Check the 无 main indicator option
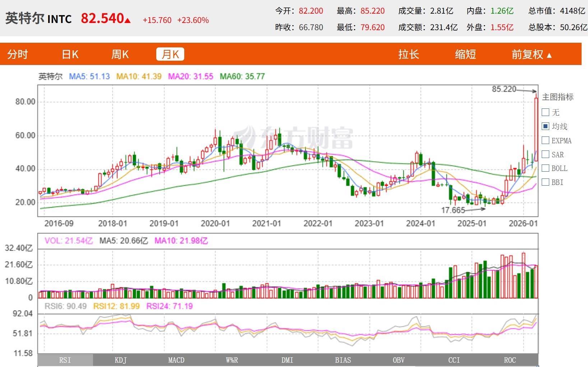 [x=545, y=112]
